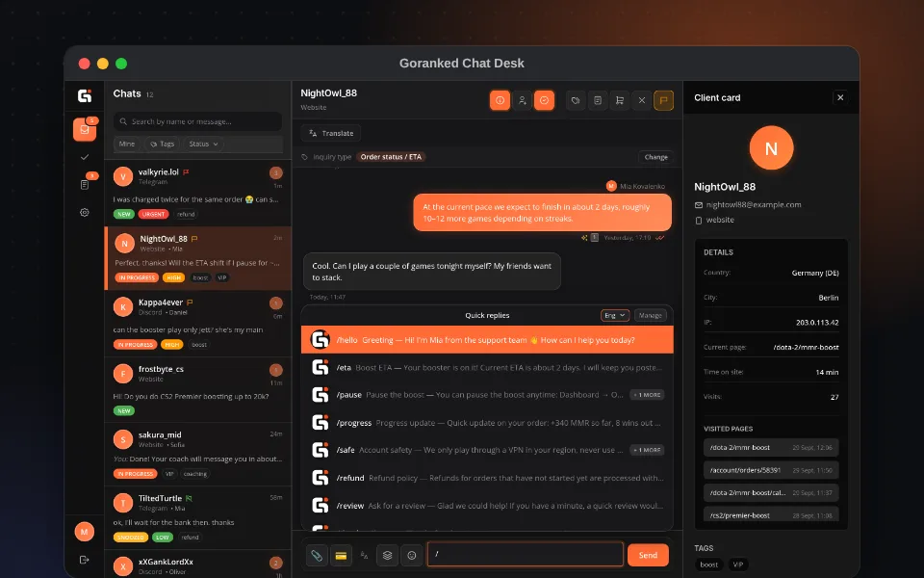Image resolution: width=924 pixels, height=578 pixels.
Task: Open visited page /account/orders/58391
Action: (x=771, y=470)
